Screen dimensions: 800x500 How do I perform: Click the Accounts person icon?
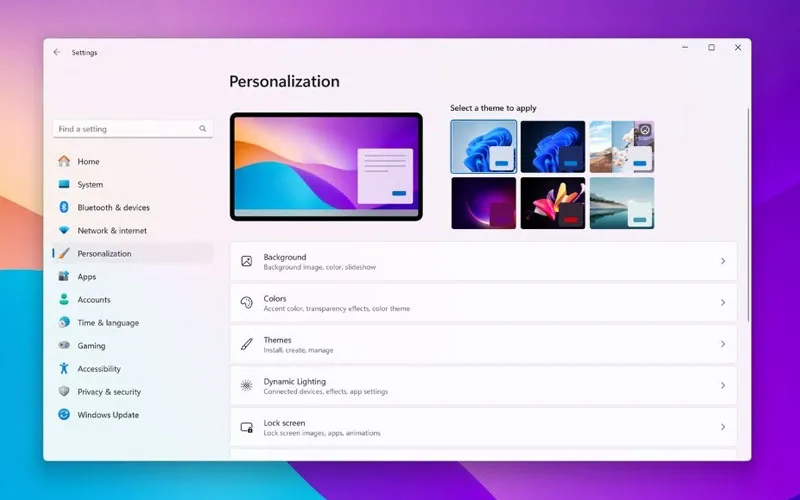point(64,299)
